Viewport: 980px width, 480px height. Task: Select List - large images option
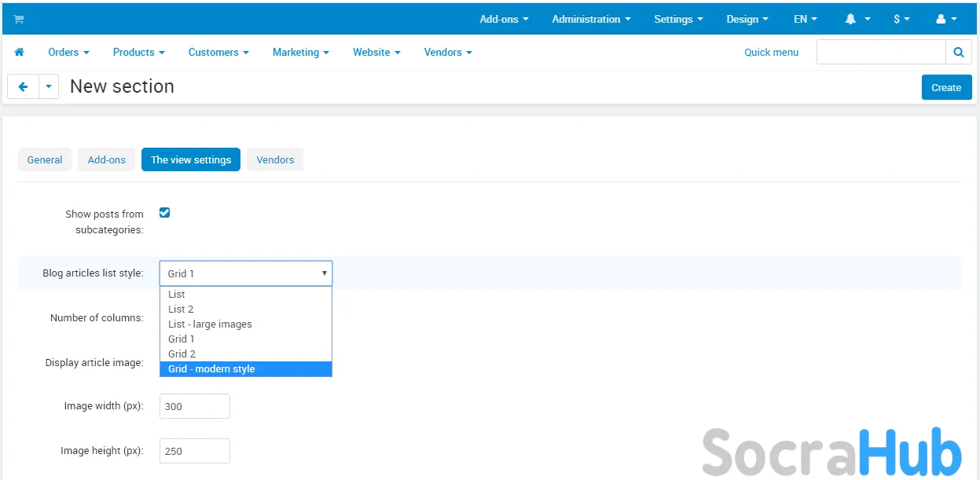click(x=210, y=324)
